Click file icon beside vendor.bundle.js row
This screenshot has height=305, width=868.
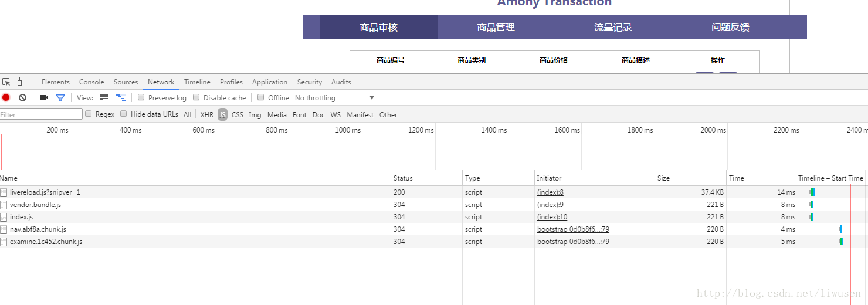pos(4,205)
